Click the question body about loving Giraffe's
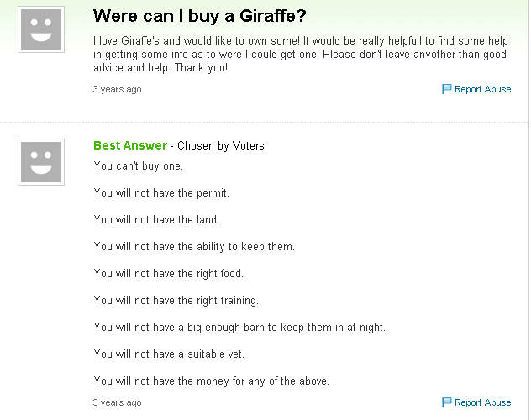The image size is (531, 420). pyautogui.click(x=301, y=54)
